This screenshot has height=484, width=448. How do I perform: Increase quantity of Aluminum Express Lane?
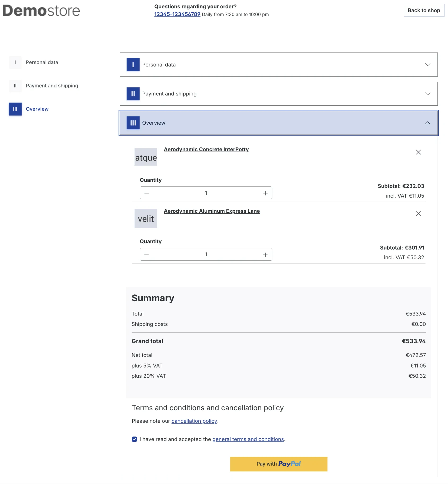pyautogui.click(x=265, y=255)
